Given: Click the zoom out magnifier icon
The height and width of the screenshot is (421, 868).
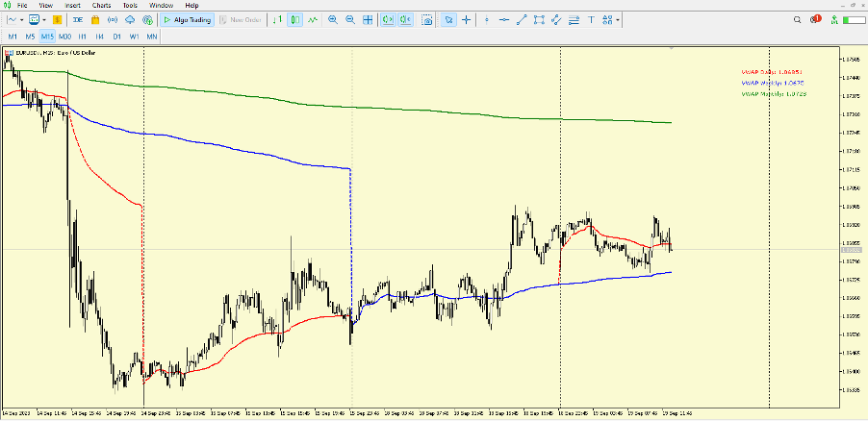Looking at the screenshot, I should coord(349,19).
